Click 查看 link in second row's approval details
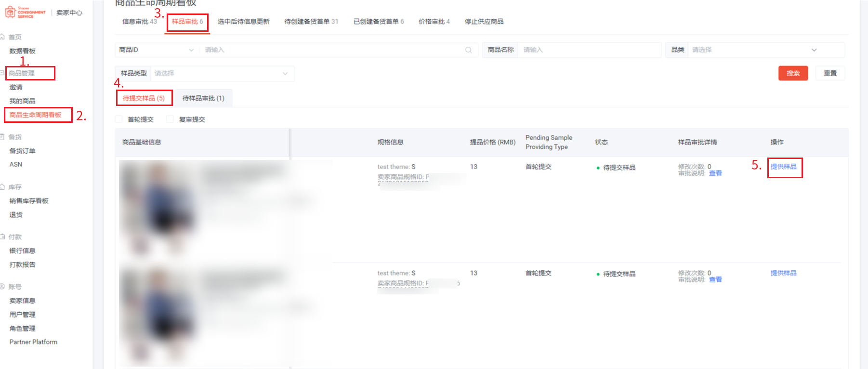Image resolution: width=868 pixels, height=369 pixels. click(715, 280)
